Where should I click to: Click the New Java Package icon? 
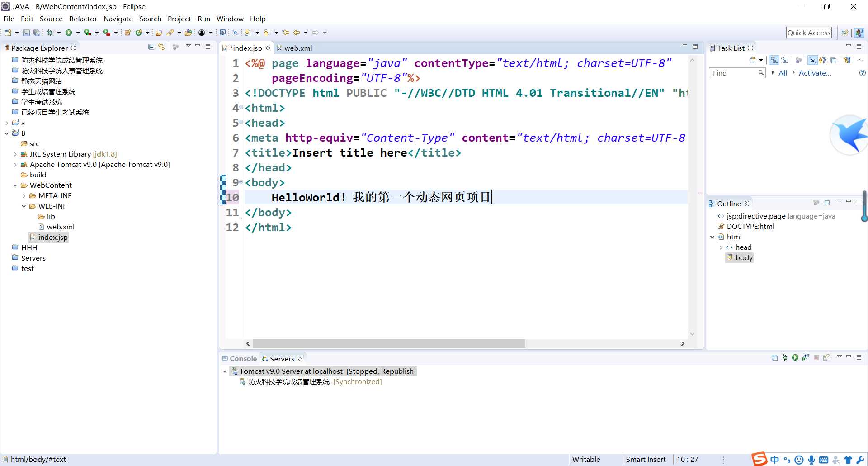click(x=127, y=33)
